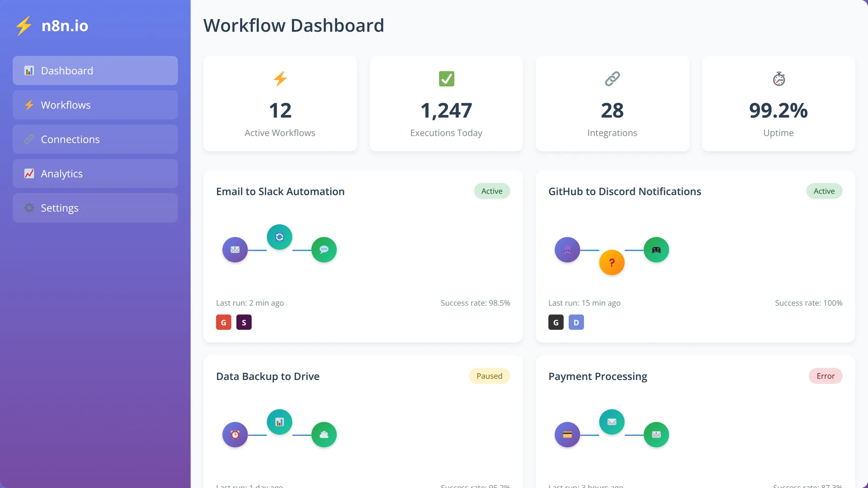This screenshot has width=868, height=488.
Task: Select the orange question mark node
Action: click(612, 262)
